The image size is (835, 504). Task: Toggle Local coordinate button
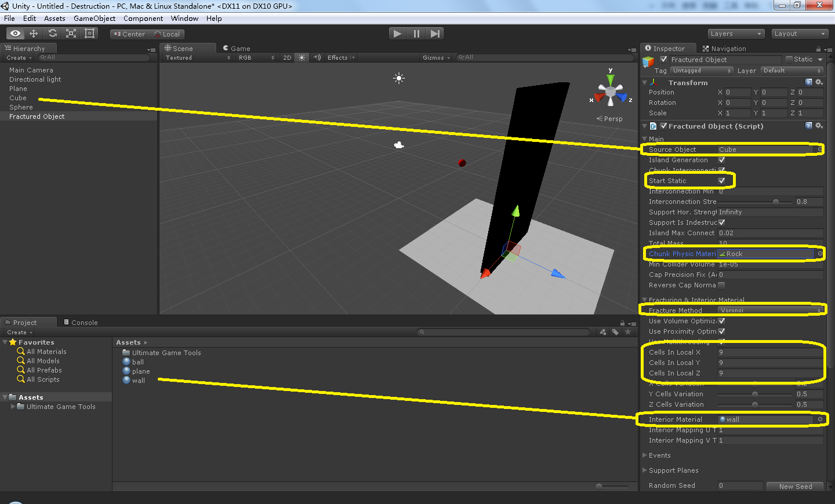tap(166, 34)
